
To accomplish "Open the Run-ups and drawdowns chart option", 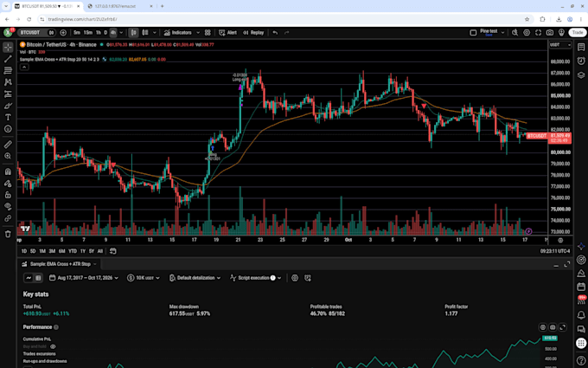I will click(45, 361).
